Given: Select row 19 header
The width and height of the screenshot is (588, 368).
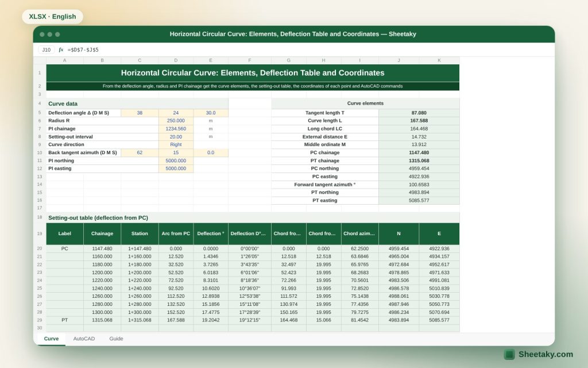Looking at the screenshot, I should click(40, 233).
